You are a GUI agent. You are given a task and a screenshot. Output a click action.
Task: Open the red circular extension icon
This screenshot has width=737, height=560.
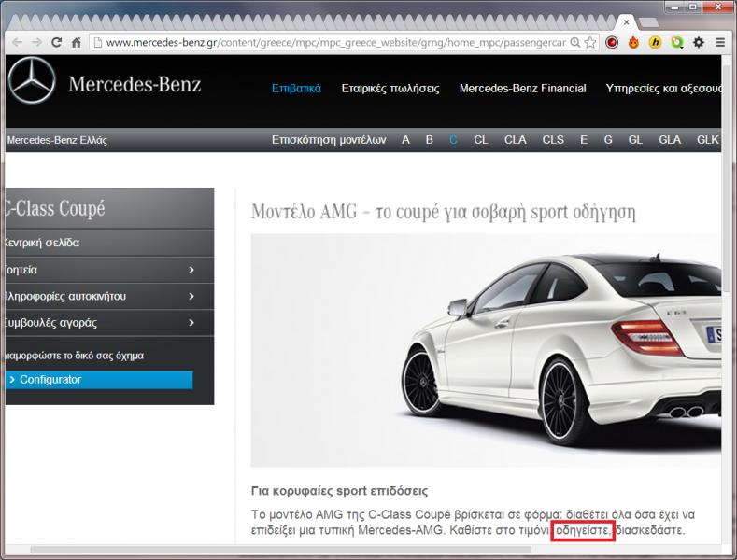612,42
